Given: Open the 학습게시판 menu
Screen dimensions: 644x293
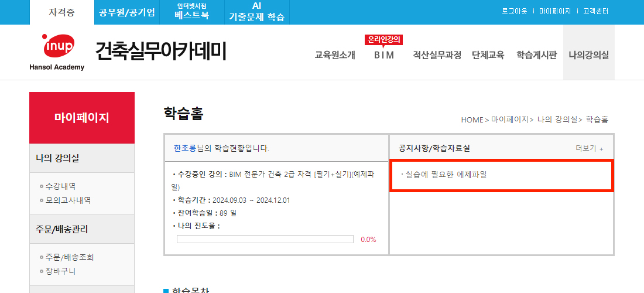Looking at the screenshot, I should [x=536, y=56].
